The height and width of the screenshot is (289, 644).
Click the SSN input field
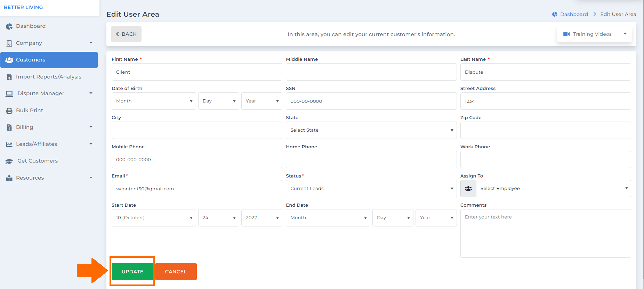(371, 101)
